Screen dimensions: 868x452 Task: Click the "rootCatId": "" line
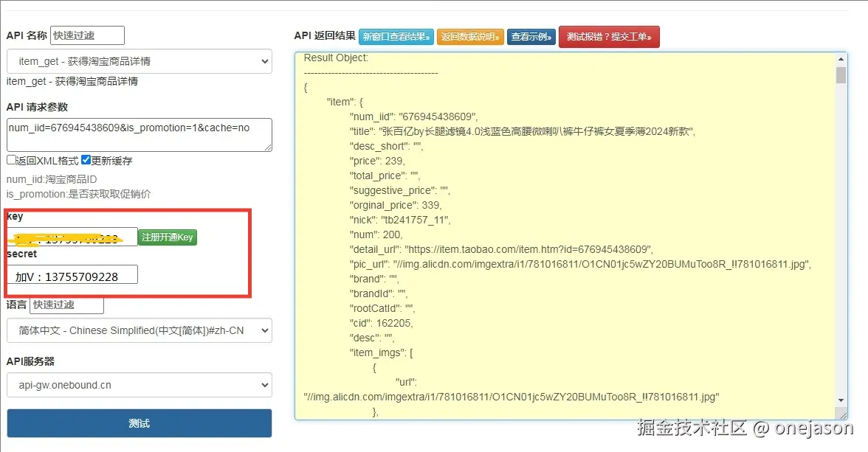382,308
